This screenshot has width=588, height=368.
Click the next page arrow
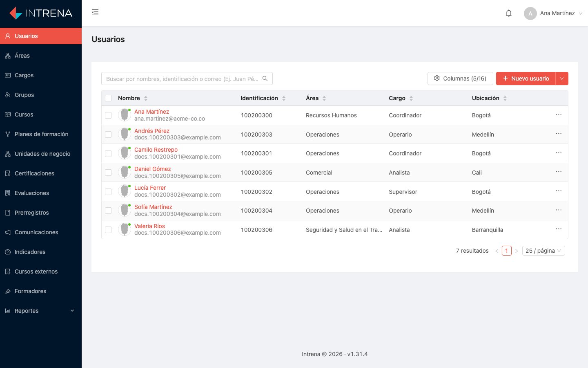point(517,251)
